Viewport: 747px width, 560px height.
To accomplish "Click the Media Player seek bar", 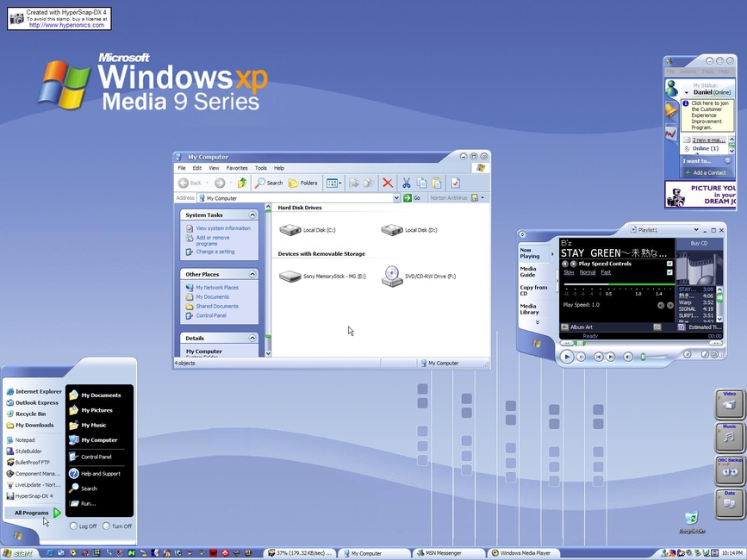I will (x=642, y=343).
